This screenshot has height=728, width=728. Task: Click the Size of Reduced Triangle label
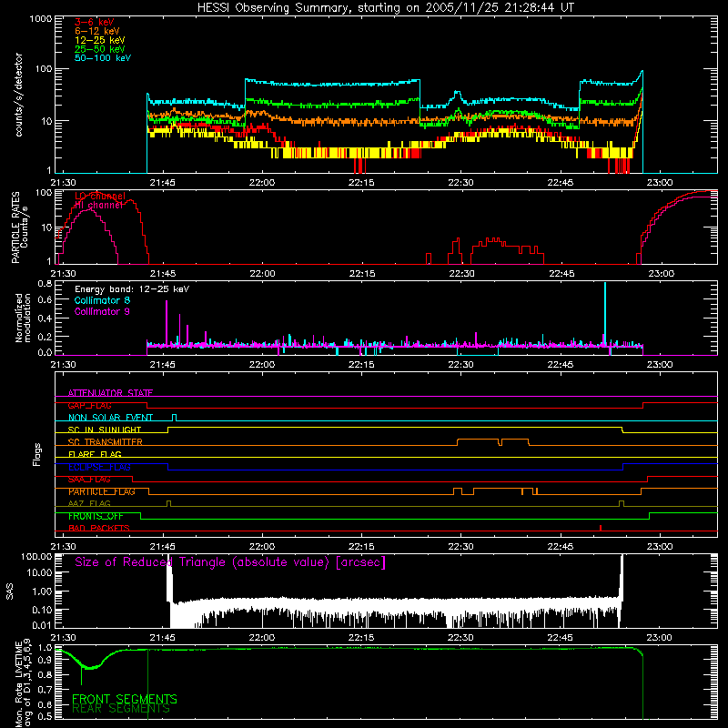(x=230, y=562)
